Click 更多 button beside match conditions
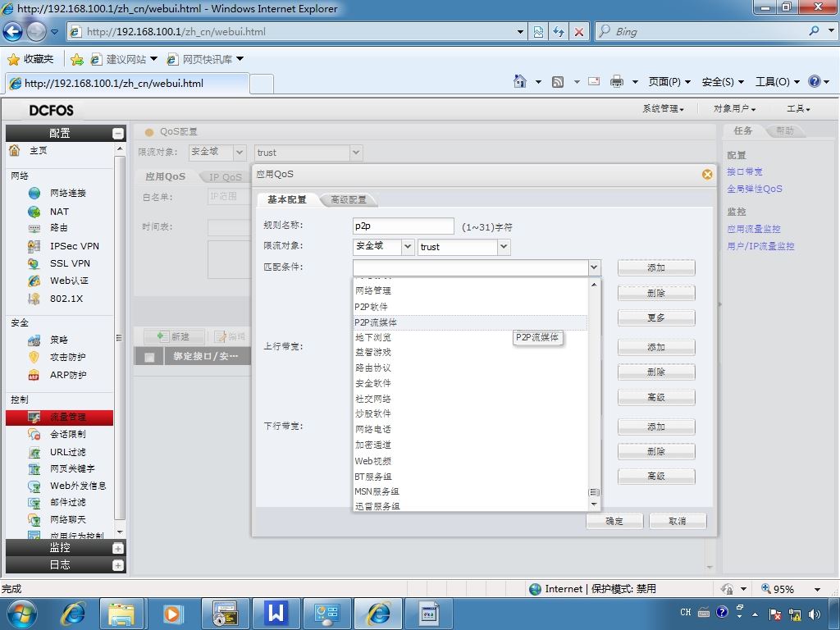 [656, 317]
